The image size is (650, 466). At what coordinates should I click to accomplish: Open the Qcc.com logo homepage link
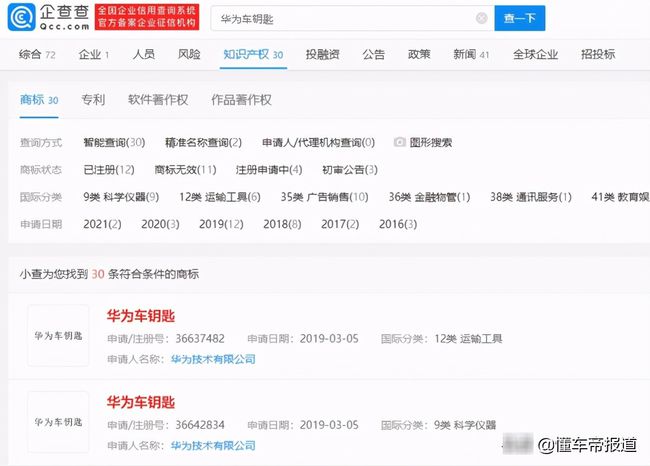pyautogui.click(x=49, y=17)
